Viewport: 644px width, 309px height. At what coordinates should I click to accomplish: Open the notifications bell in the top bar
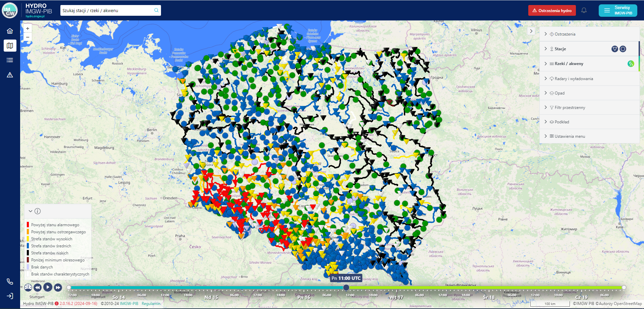click(584, 10)
